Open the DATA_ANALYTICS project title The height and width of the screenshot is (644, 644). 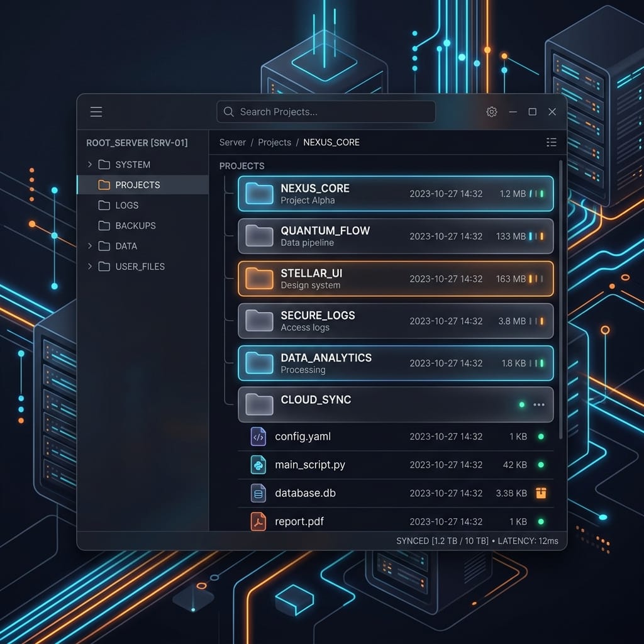(x=326, y=358)
